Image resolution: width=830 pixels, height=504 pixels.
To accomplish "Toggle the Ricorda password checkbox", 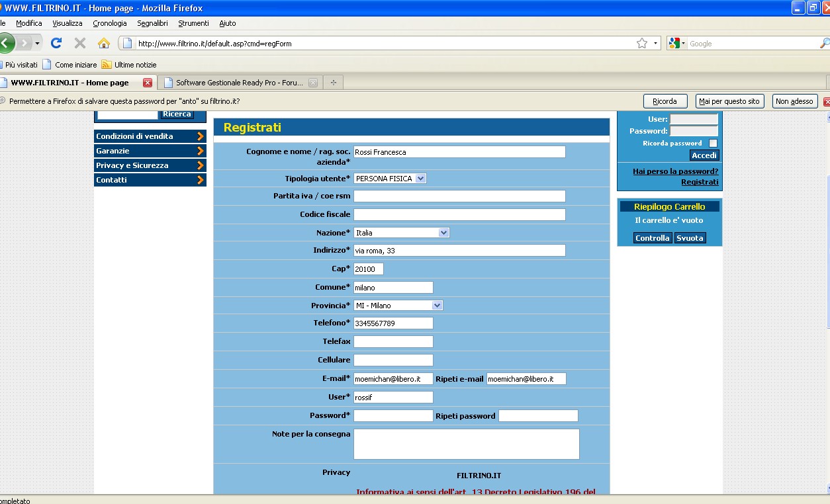I will coord(713,143).
